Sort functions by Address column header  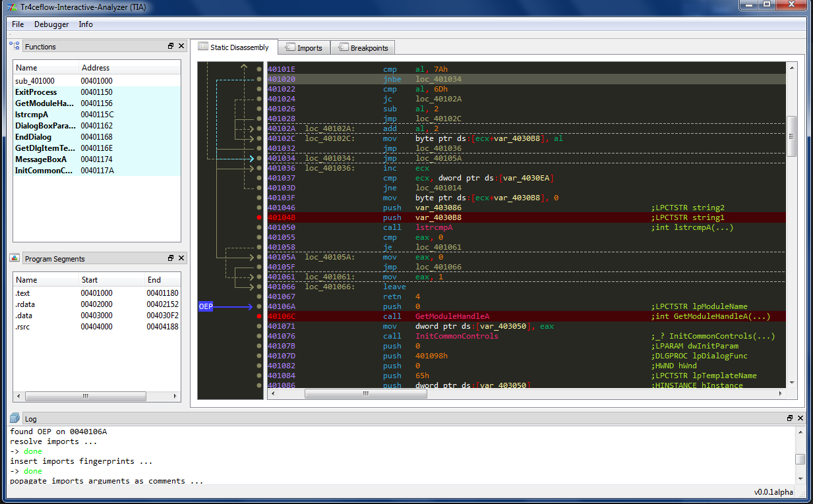click(x=129, y=68)
